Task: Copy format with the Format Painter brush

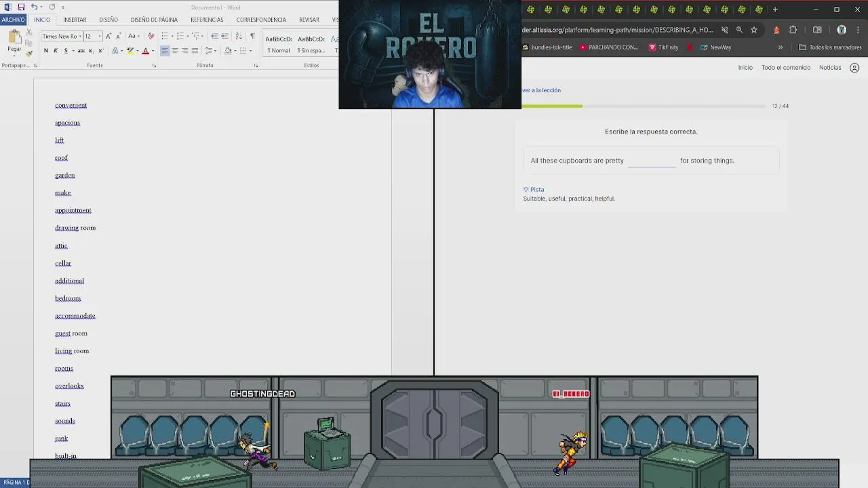Action: point(28,52)
